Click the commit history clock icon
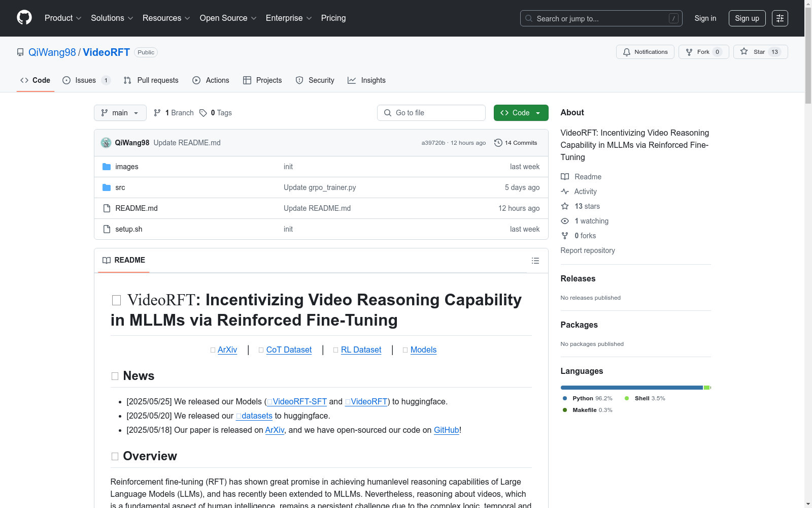 (498, 143)
